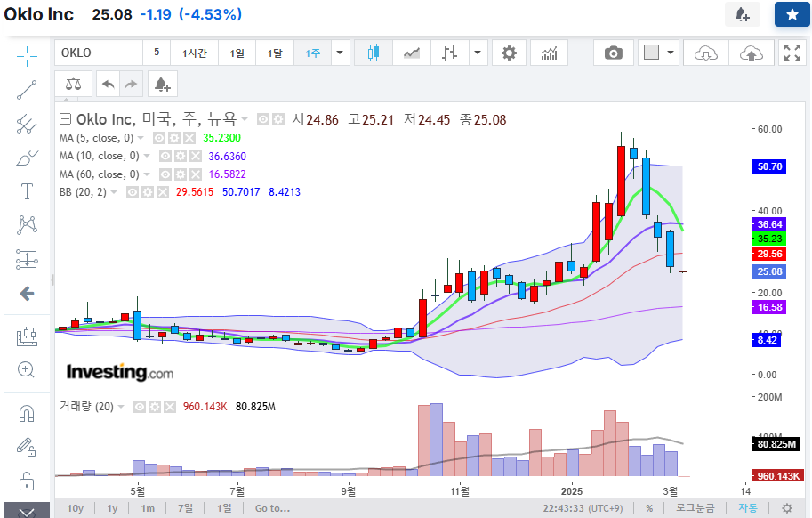Open the pitchfork drawing tool

coord(27,125)
